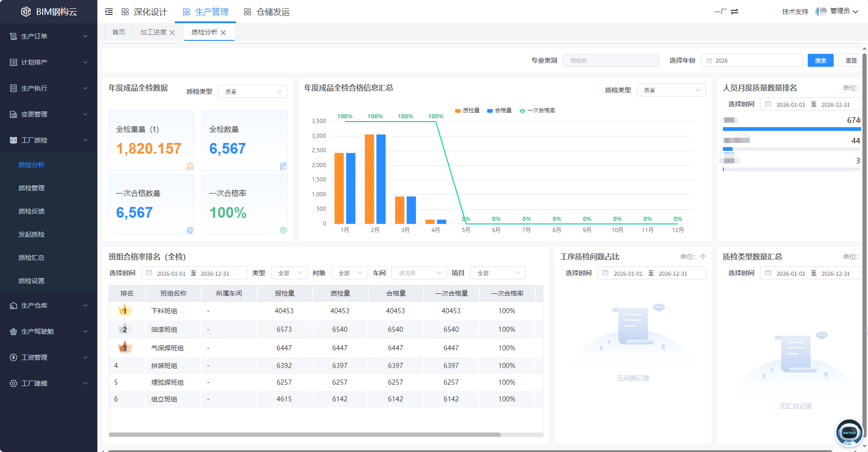Open the 技术支持 link
Viewport: 868px width, 452px height.
(x=795, y=12)
